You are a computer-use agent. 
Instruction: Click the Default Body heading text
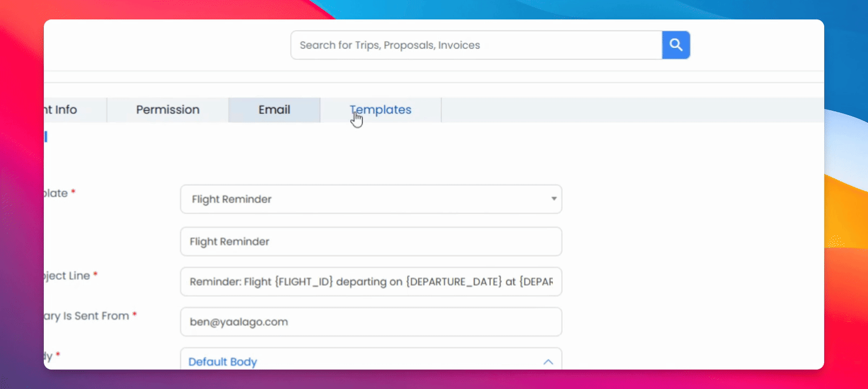coord(223,362)
